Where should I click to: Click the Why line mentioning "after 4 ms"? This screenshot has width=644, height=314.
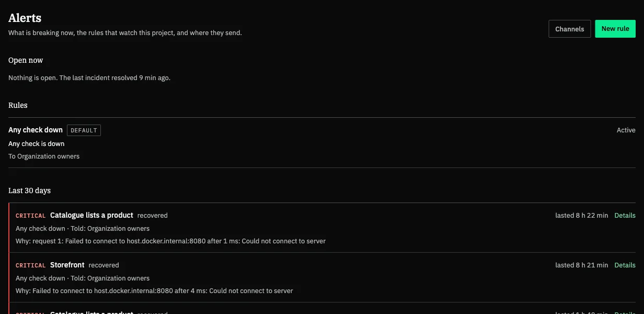pos(154,290)
